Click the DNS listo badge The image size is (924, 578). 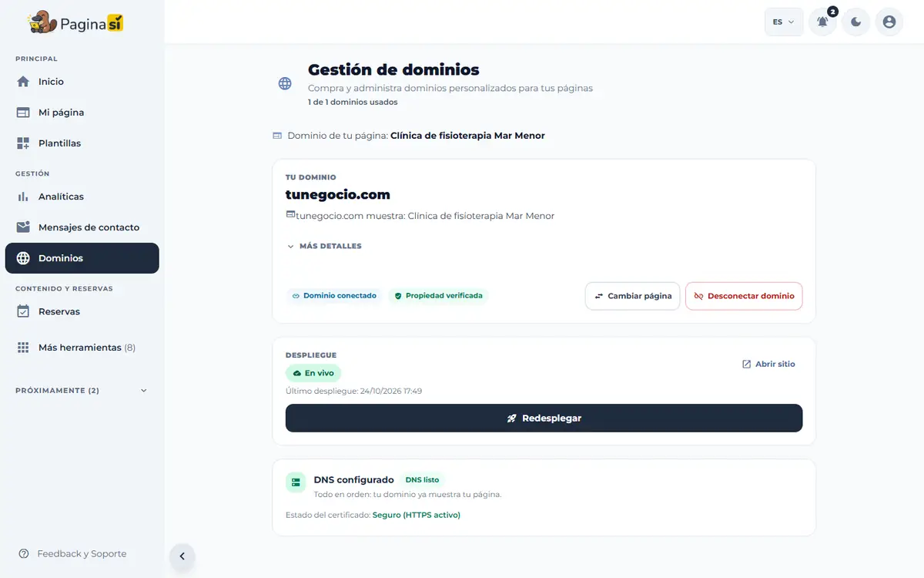(422, 480)
